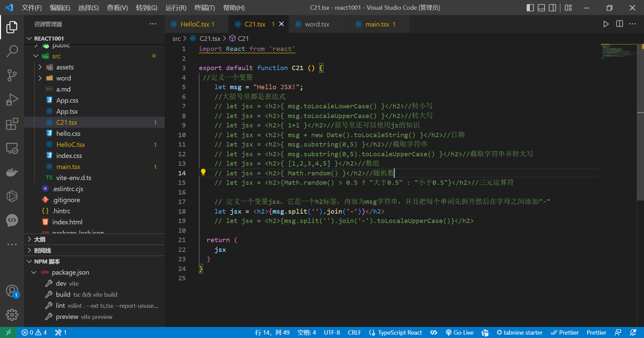
Task: Open the Manage settings gear
Action: (x=12, y=315)
